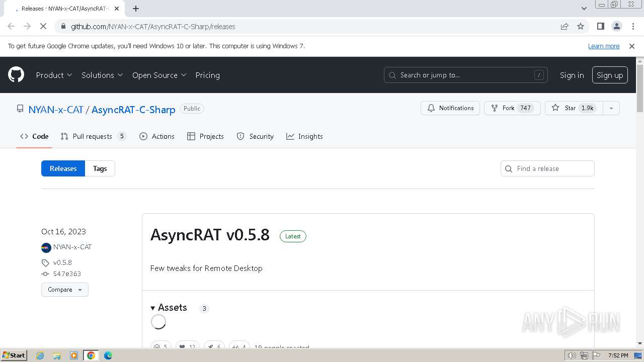Open the Chrome three-dot menu
This screenshot has width=644, height=362.
[632, 26]
